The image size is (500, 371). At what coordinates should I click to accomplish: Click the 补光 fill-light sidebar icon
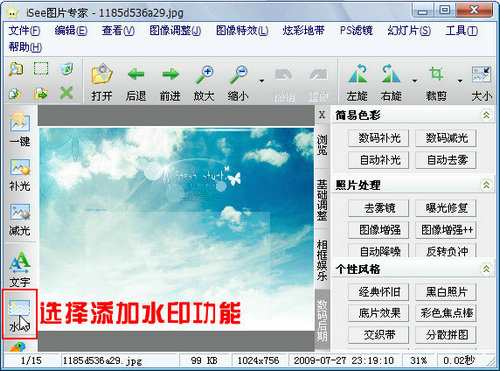(20, 167)
